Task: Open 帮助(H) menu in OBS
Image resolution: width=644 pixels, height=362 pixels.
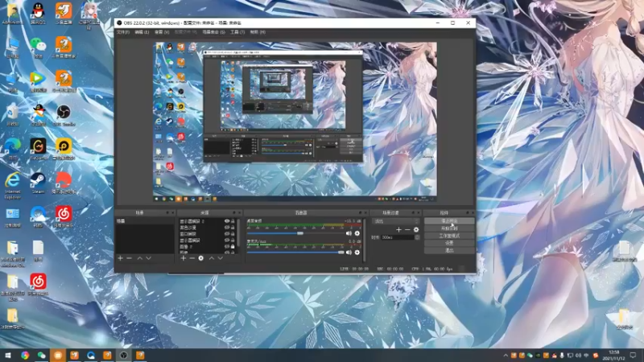Action: pos(258,32)
